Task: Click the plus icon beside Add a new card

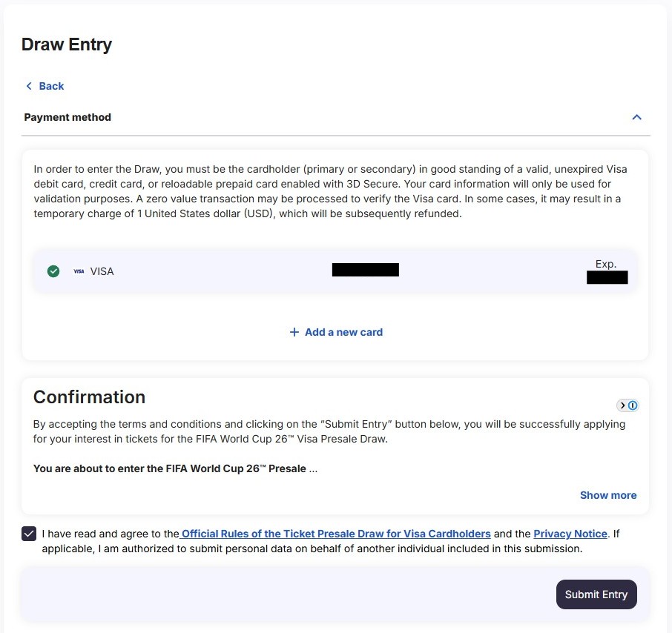Action: 294,332
